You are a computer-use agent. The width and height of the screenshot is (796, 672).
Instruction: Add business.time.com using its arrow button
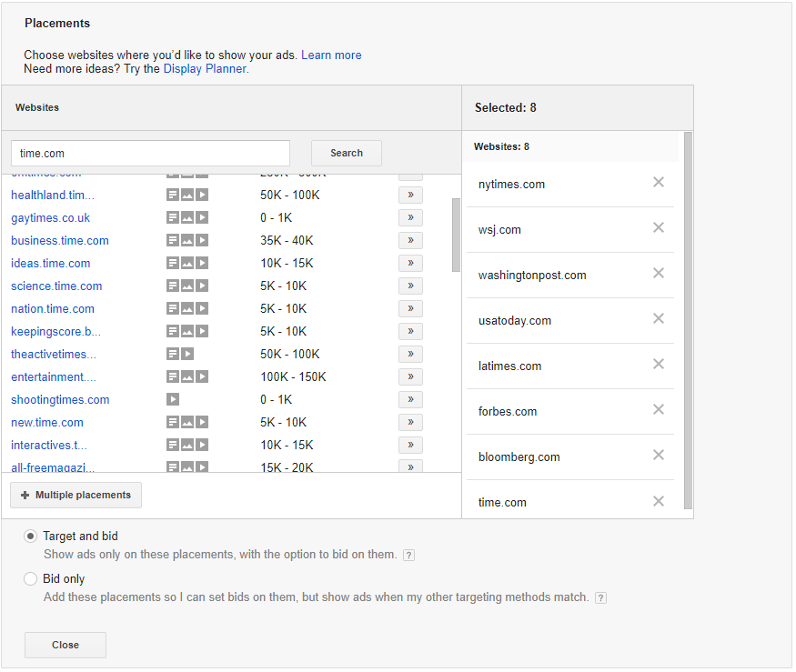410,241
